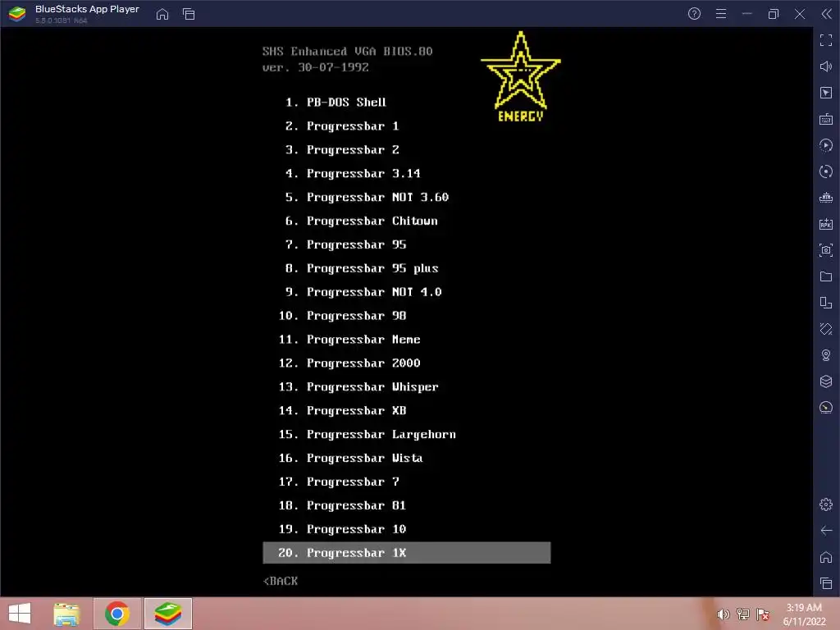This screenshot has width=840, height=630.
Task: Open the media folder icon
Action: coord(826,276)
